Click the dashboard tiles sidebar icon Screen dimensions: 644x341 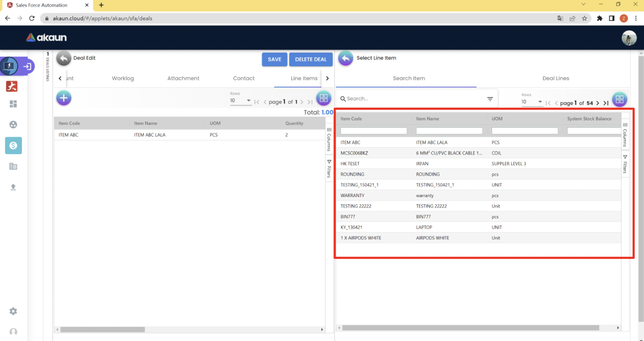tap(13, 104)
